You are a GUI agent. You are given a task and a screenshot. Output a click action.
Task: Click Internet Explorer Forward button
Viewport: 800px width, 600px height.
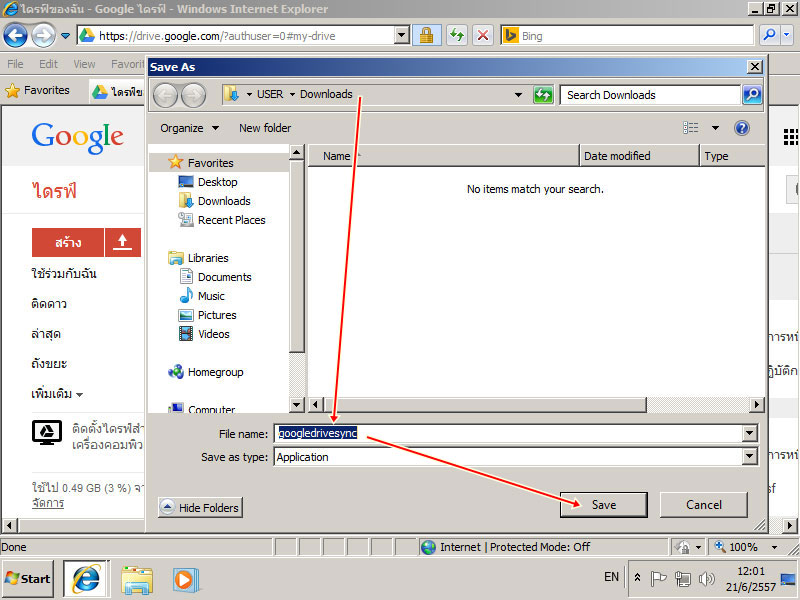coord(43,36)
